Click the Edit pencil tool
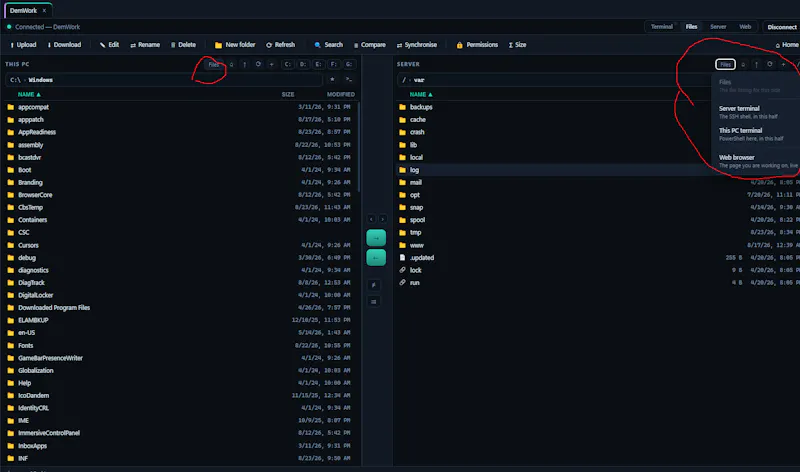The height and width of the screenshot is (472, 800). [x=109, y=45]
